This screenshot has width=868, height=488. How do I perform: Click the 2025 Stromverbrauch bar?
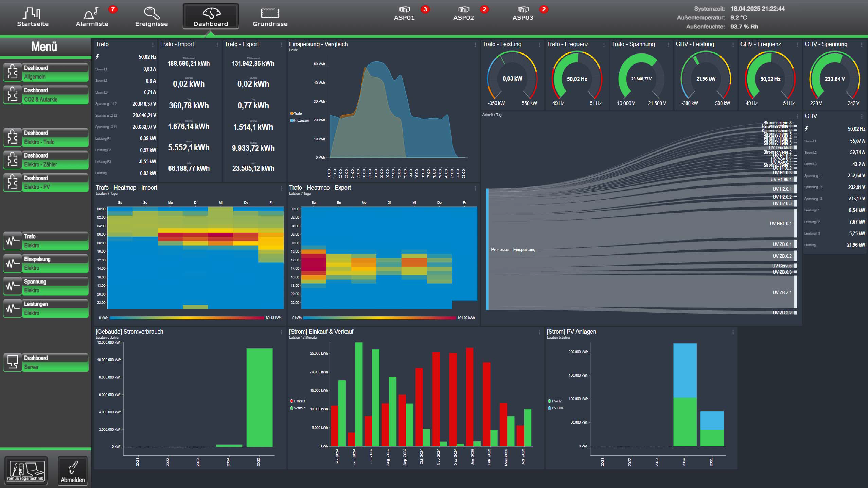click(259, 397)
